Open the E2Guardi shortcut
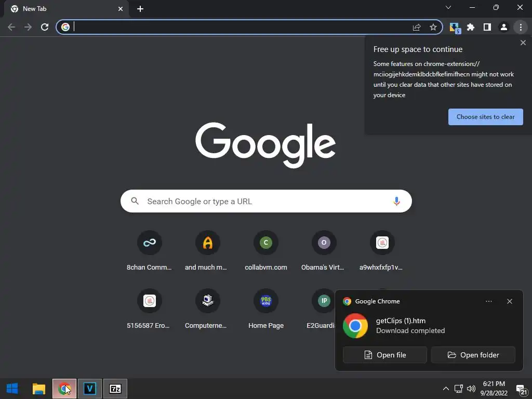 point(321,310)
